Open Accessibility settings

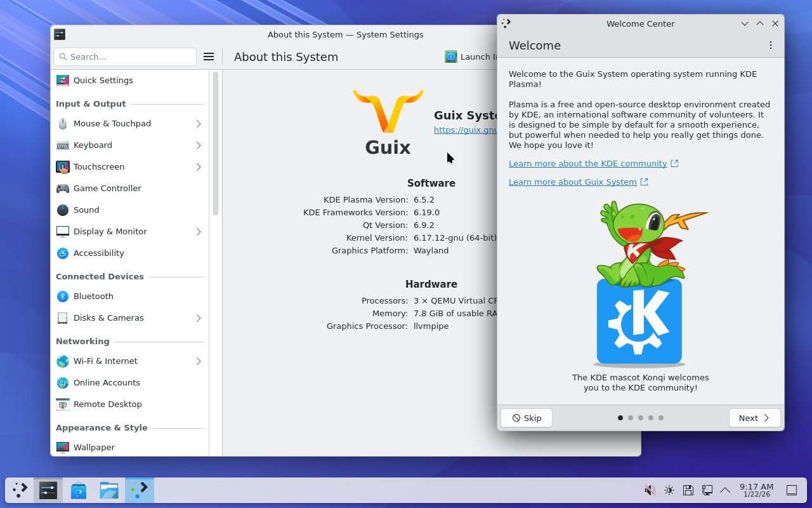coord(98,253)
